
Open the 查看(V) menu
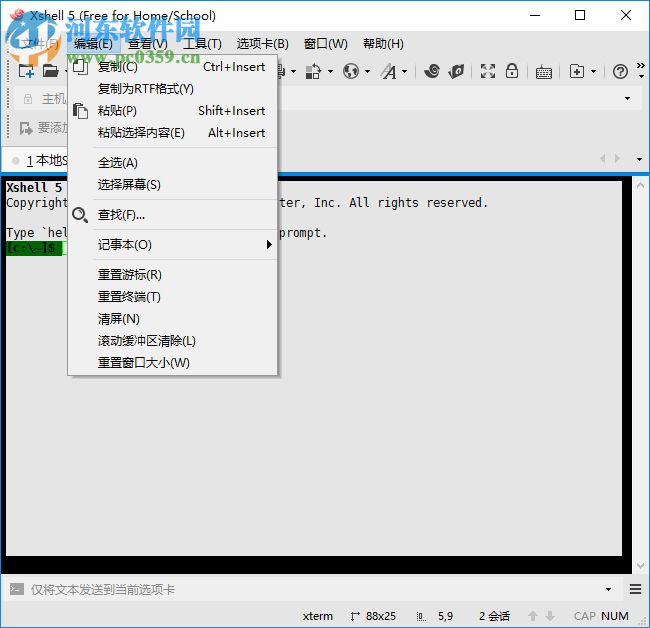148,44
